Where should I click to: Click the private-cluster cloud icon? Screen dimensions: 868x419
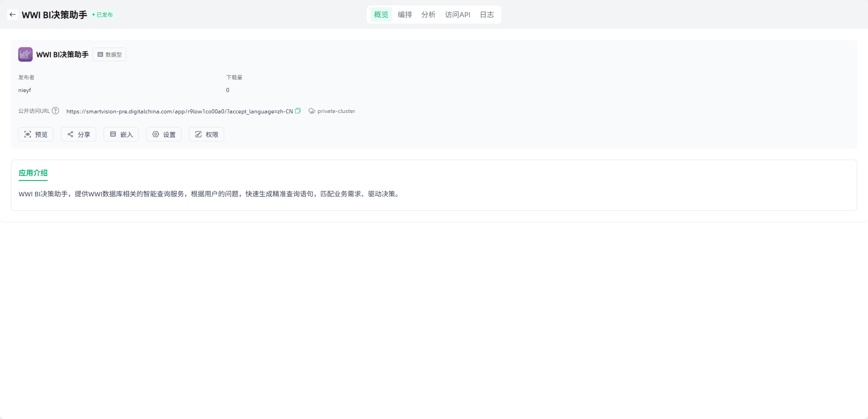pyautogui.click(x=312, y=111)
